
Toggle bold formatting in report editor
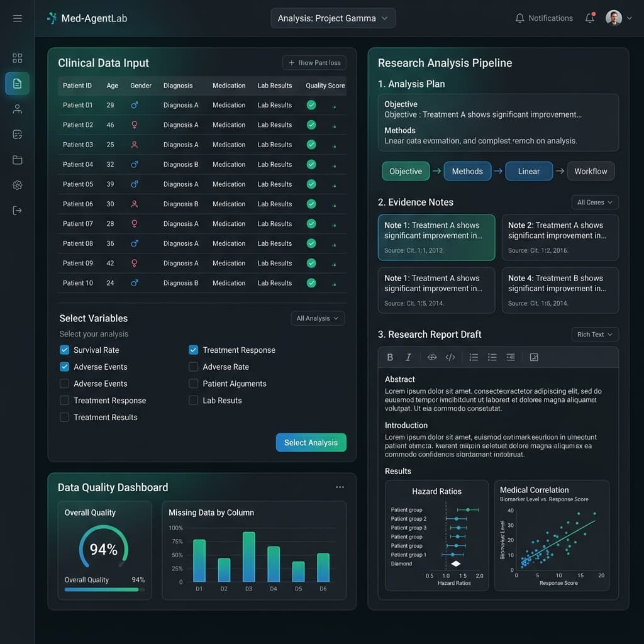coord(390,357)
